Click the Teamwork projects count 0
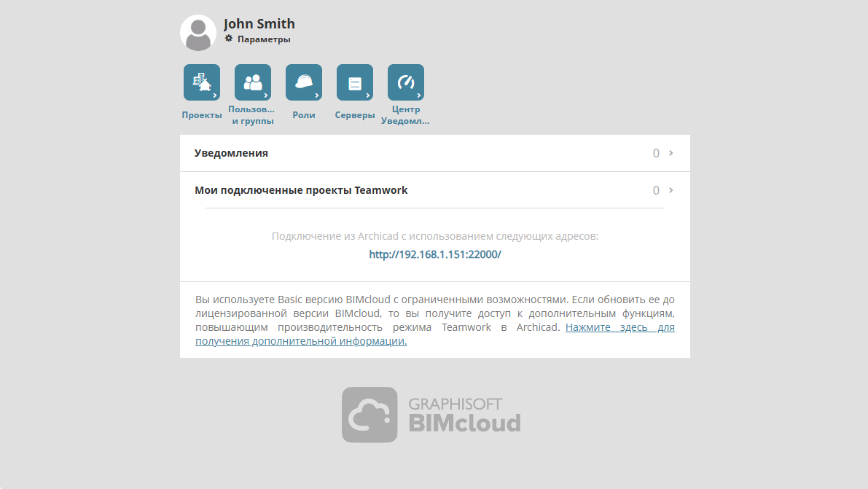 click(x=656, y=190)
